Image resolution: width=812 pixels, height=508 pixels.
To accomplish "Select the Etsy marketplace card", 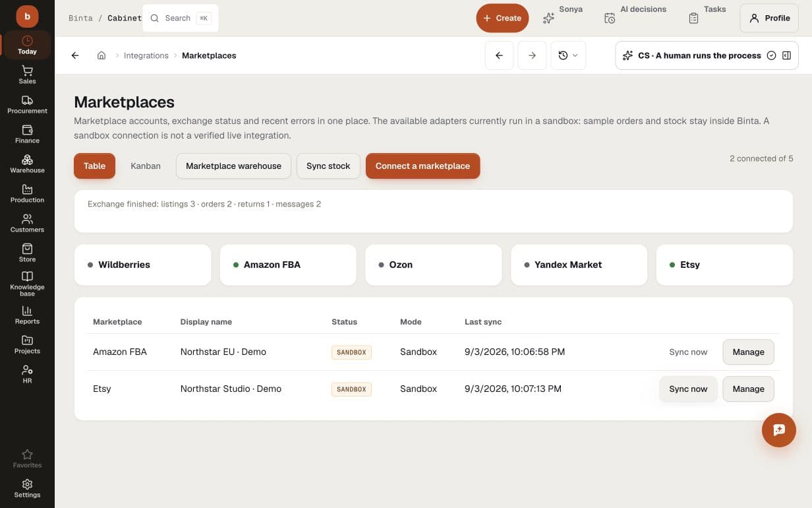I will pyautogui.click(x=724, y=265).
